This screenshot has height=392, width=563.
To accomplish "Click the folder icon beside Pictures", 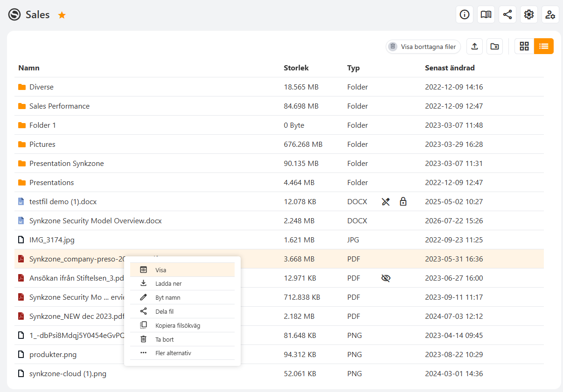I will coord(21,144).
